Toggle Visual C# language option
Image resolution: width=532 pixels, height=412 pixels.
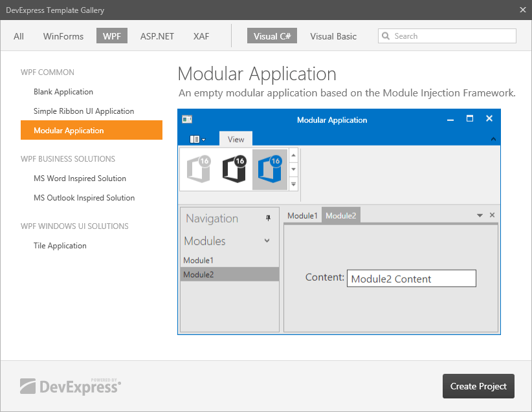tap(272, 36)
